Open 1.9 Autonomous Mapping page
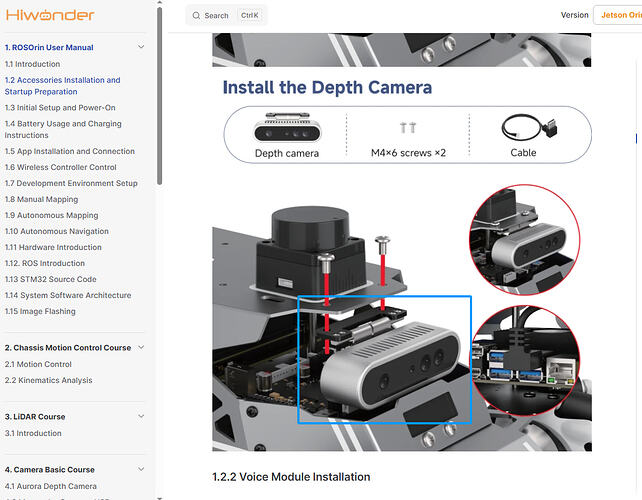The image size is (642, 500). coord(52,215)
